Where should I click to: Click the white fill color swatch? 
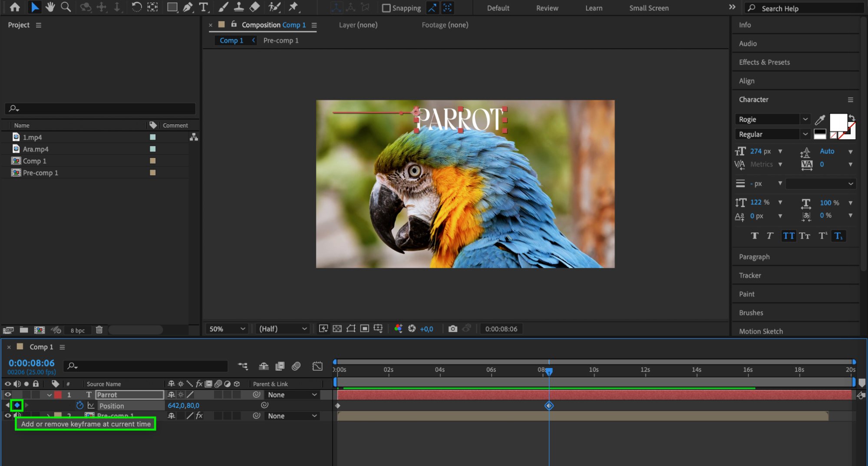(838, 122)
